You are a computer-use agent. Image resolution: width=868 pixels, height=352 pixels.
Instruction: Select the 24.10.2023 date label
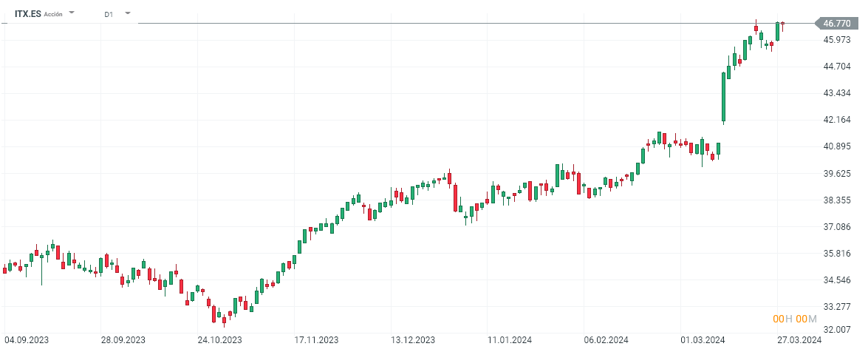point(219,340)
